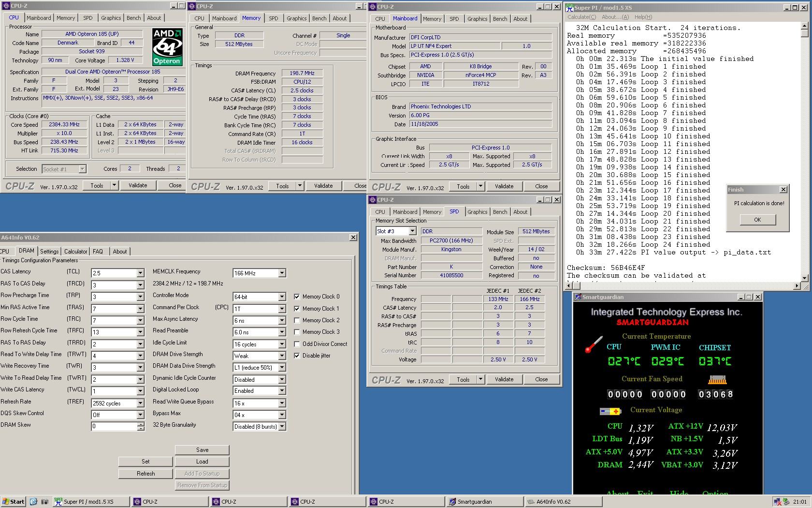Screen dimensions: 812x508
Task: Switch to Bench tab in CPU-Z CPU window
Action: coord(134,18)
